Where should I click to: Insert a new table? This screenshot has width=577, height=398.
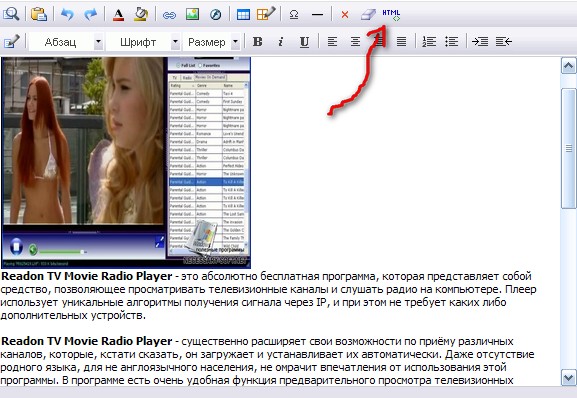[x=243, y=15]
